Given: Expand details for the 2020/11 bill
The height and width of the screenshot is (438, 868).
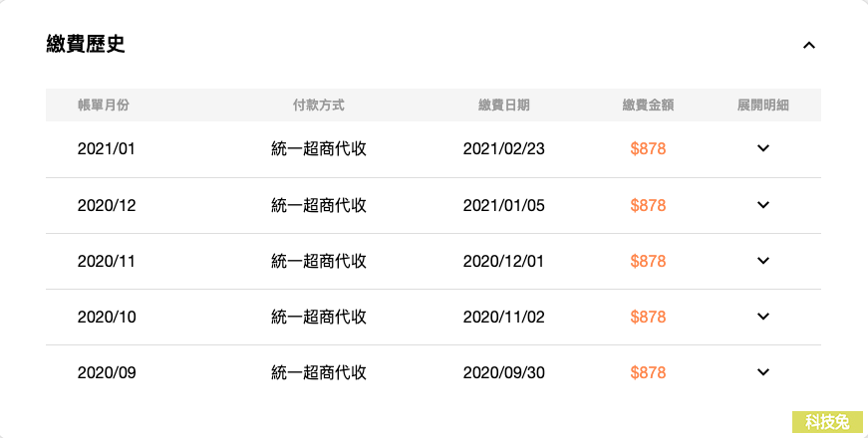Looking at the screenshot, I should click(x=762, y=261).
